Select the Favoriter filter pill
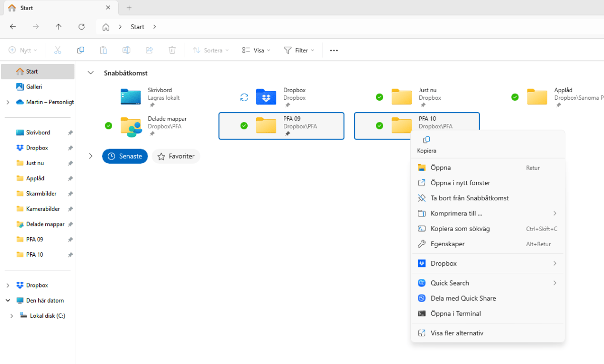The width and height of the screenshot is (604, 364). tap(176, 157)
